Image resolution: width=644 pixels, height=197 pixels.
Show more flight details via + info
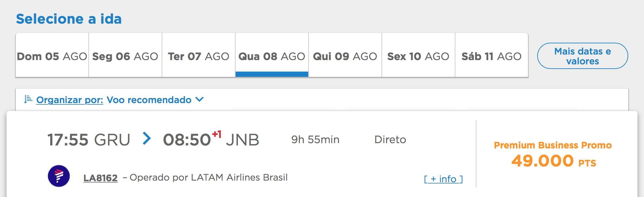click(x=443, y=179)
